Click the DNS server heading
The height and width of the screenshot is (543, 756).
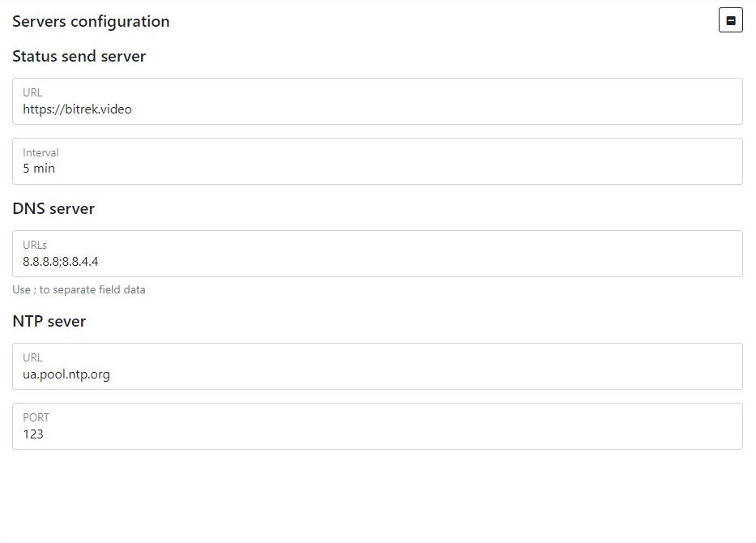pyautogui.click(x=53, y=209)
